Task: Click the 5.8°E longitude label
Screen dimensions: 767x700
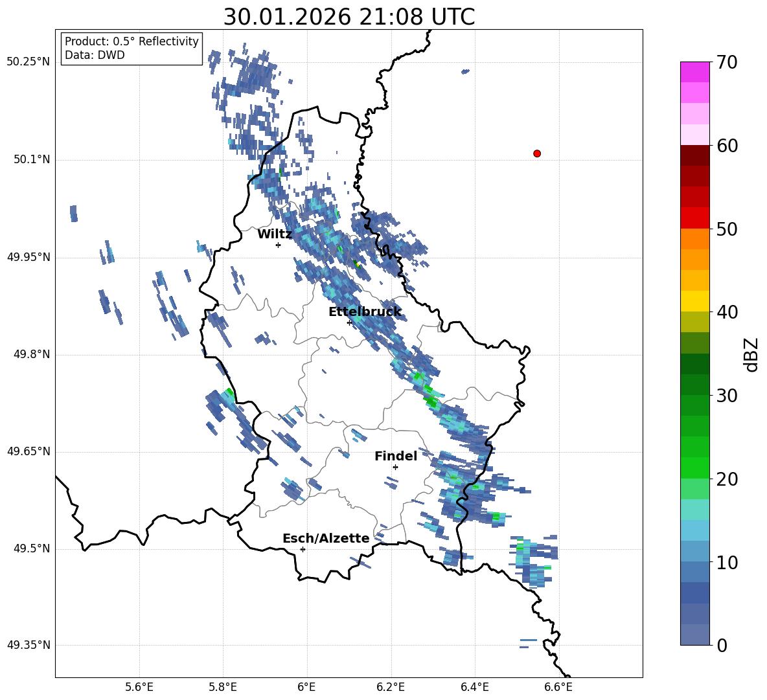Action: (x=223, y=687)
